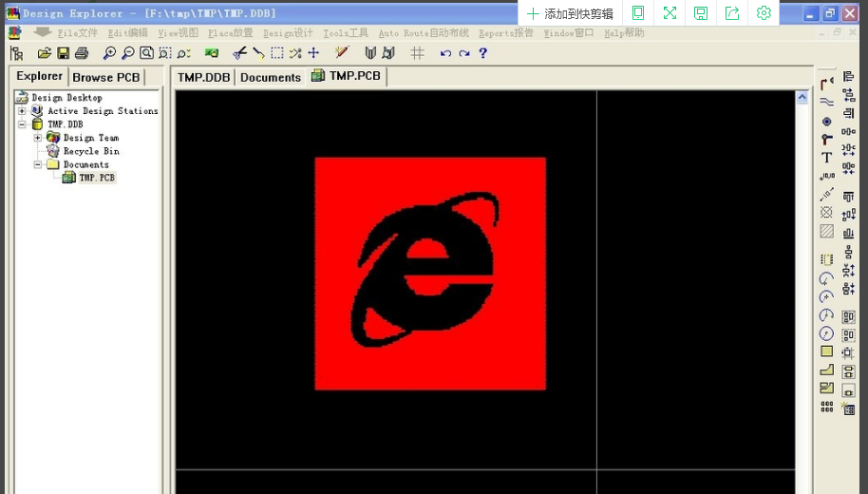The height and width of the screenshot is (494, 868).
Task: Open the Help question mark icon
Action: (482, 53)
